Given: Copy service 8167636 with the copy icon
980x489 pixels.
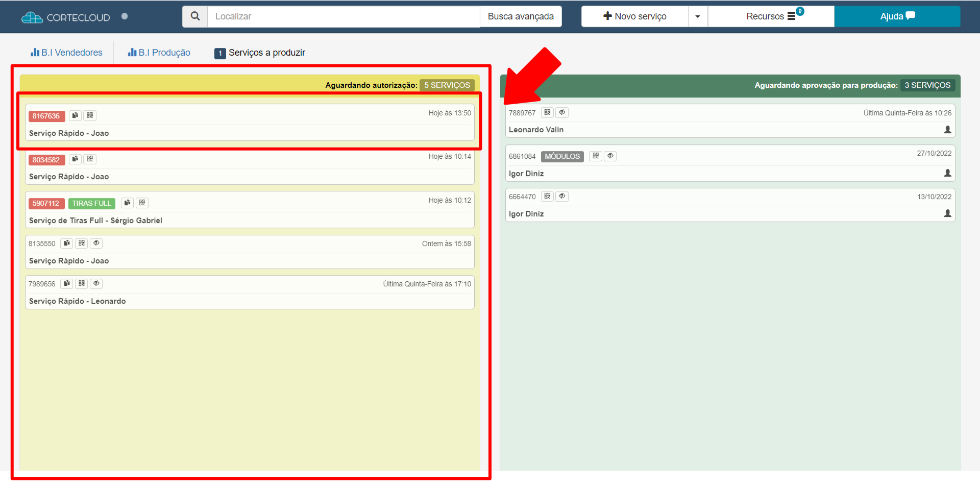Looking at the screenshot, I should (x=75, y=116).
